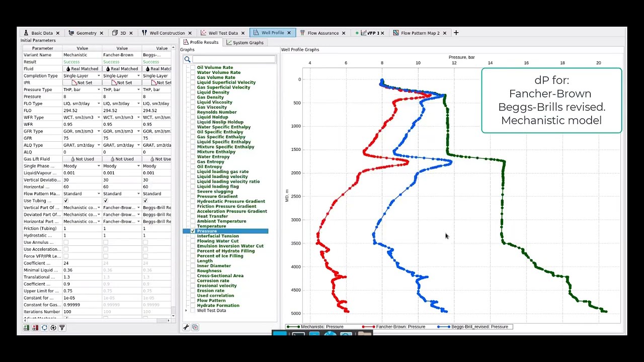Click the remove variant red icon in bottom toolbar
The height and width of the screenshot is (362, 644).
coord(35,328)
